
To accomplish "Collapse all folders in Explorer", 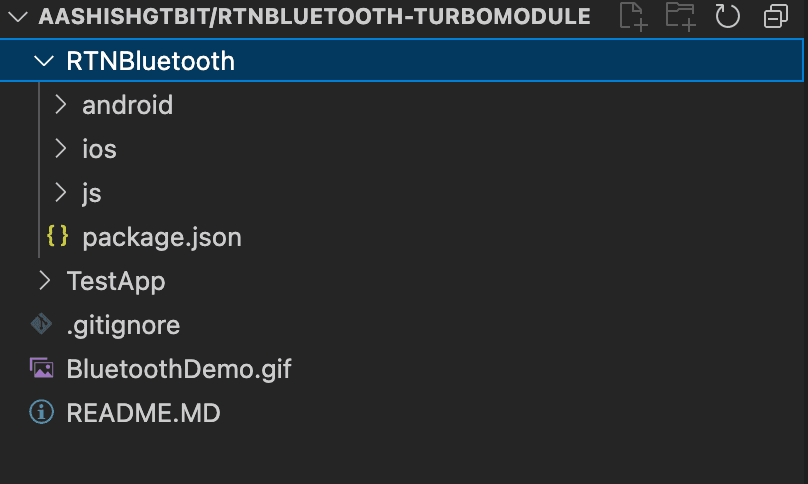I will point(776,16).
